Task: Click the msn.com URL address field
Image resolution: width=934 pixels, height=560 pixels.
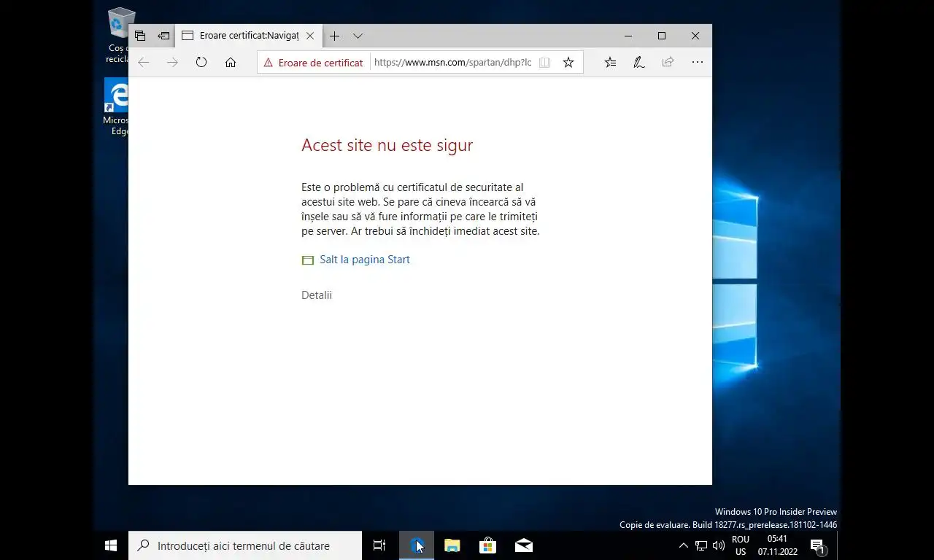Action: [x=452, y=63]
